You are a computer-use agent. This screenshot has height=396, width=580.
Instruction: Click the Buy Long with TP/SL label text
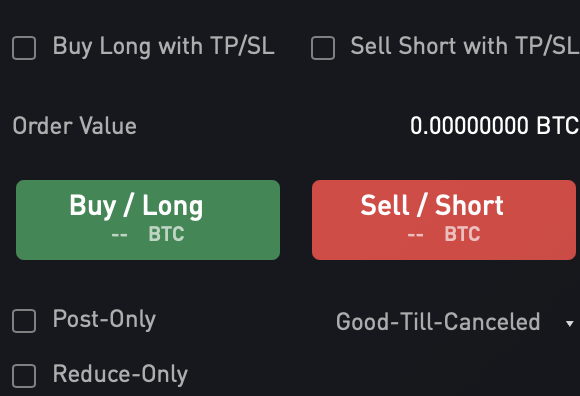point(163,47)
